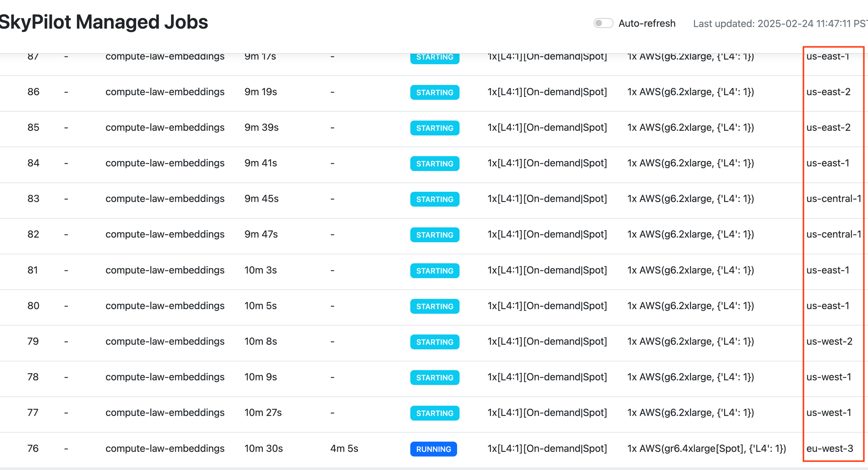Click the STARTING badge for job 83

(435, 200)
